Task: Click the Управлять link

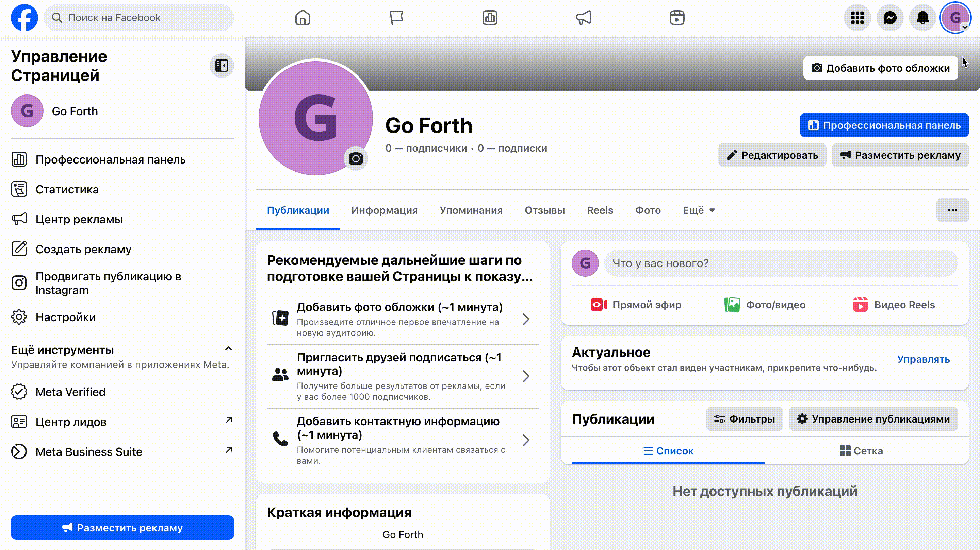Action: pos(923,359)
